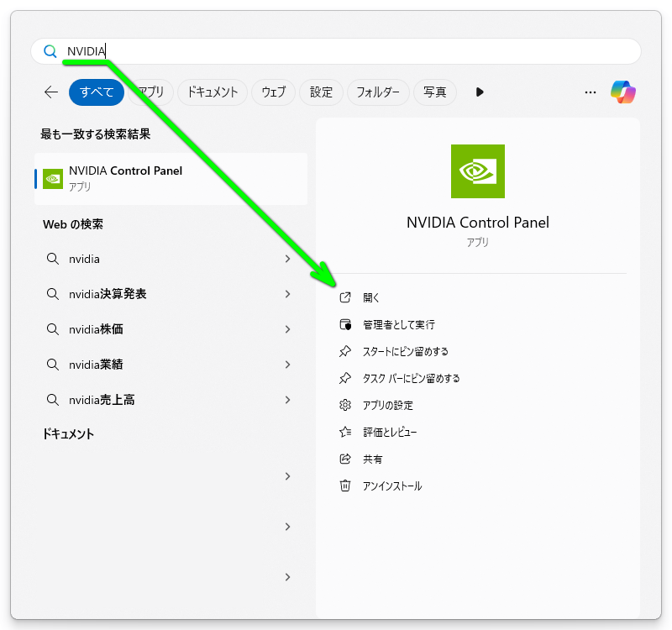Click the trash icon beside アンインストール
The width and height of the screenshot is (672, 630).
(x=345, y=486)
